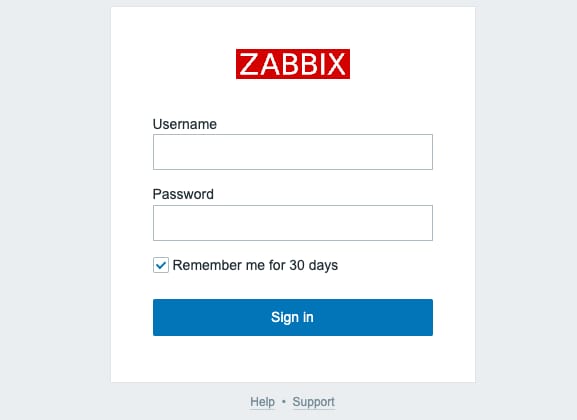Click the Password label text
577x420 pixels.
pyautogui.click(x=183, y=194)
